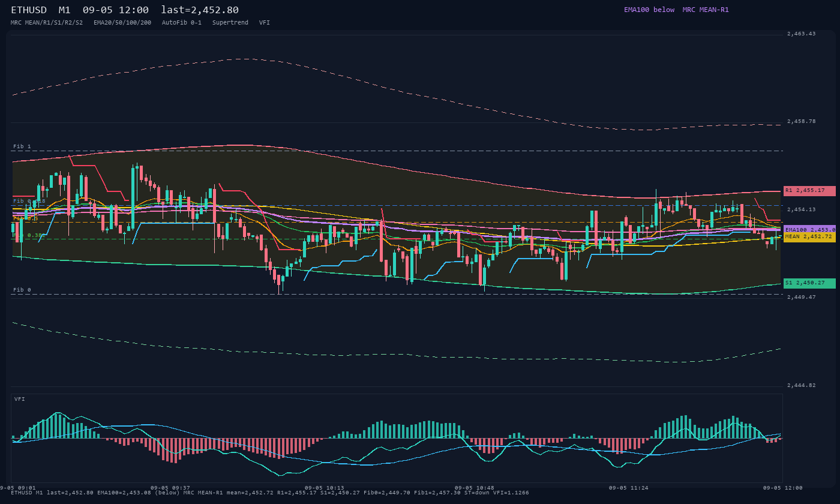Click the 'Fib 0.618' level label
Screen dimensions: 840x504
point(29,201)
